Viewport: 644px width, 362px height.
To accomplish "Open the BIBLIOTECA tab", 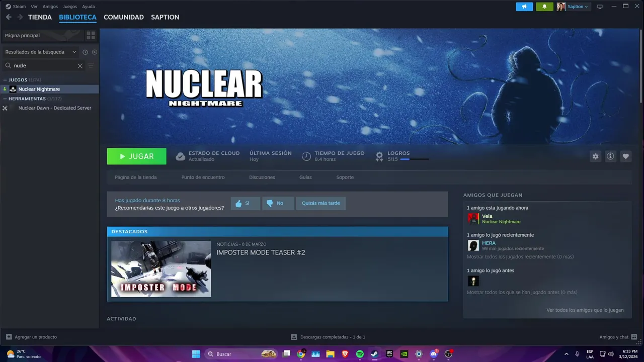I will pos(77,17).
